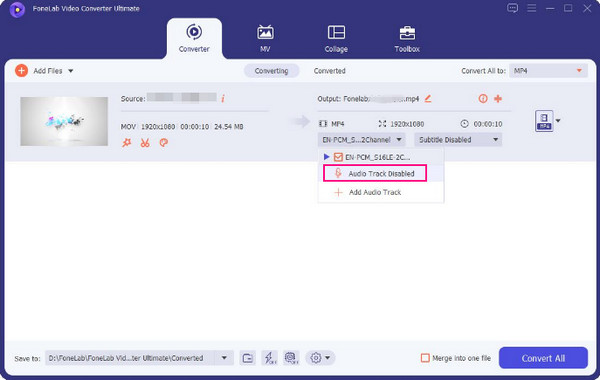Open the Toolbox tab
This screenshot has width=600, height=380.
(x=407, y=38)
